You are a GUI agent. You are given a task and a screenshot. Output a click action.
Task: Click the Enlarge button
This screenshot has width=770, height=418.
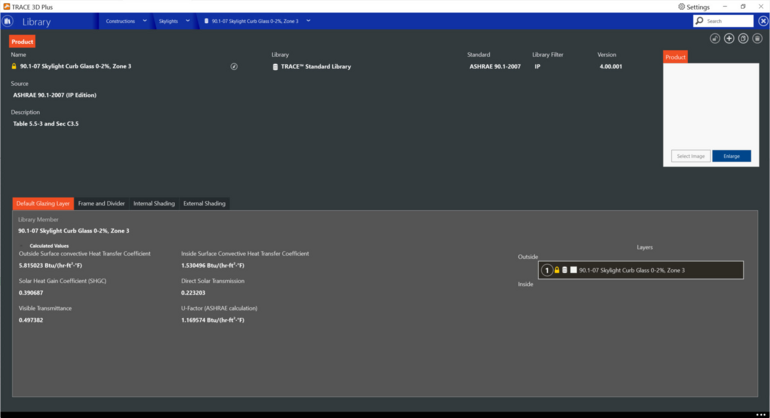click(x=731, y=156)
